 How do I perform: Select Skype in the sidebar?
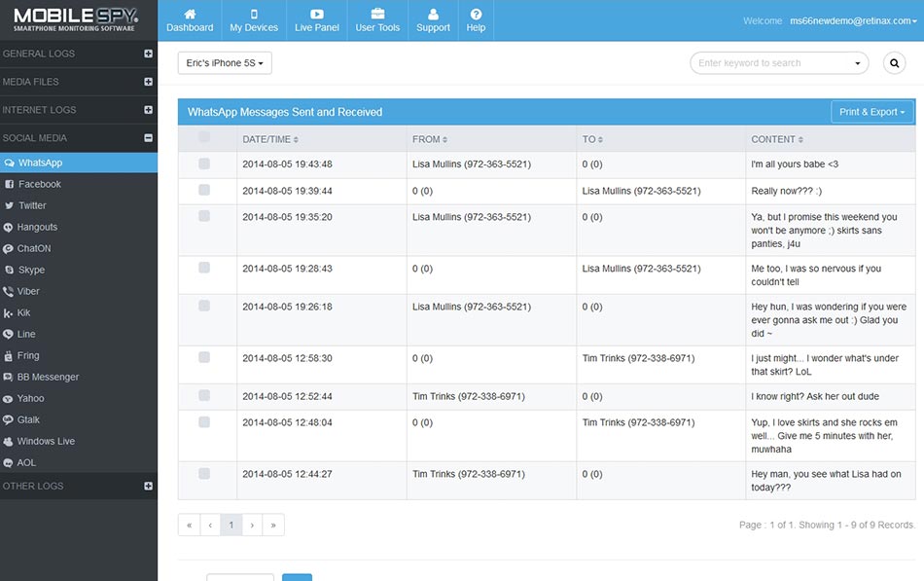[x=31, y=270]
